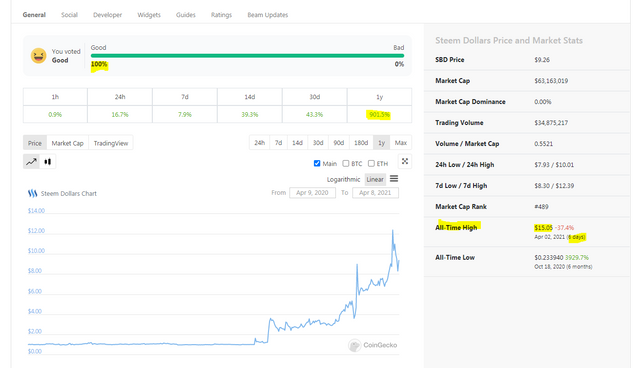Enable the BTC comparison checkbox
Image resolution: width=640 pixels, height=368 pixels.
[x=346, y=163]
